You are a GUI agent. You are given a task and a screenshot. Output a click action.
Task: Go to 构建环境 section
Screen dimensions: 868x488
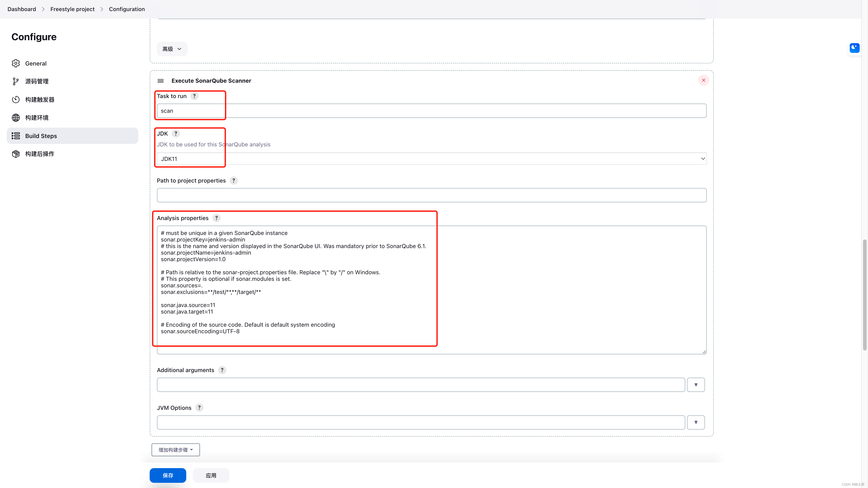point(72,117)
